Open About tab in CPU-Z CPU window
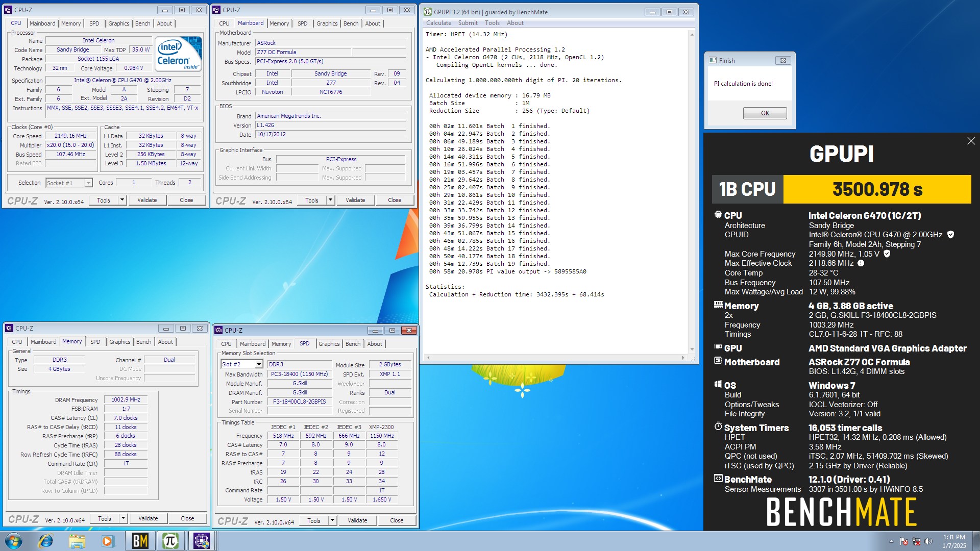This screenshot has height=551, width=980. click(x=164, y=23)
